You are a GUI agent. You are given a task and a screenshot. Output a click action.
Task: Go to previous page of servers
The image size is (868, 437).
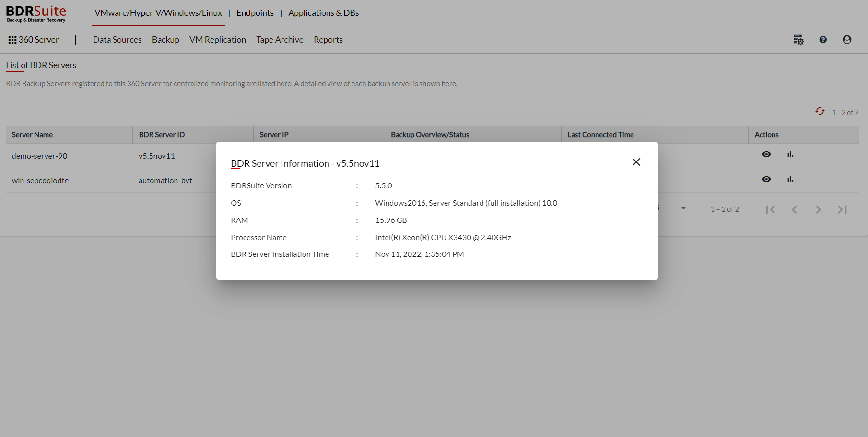(x=795, y=209)
